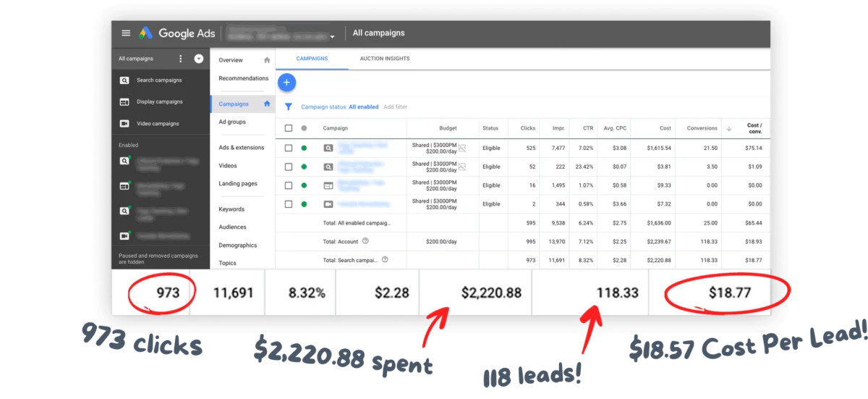The width and height of the screenshot is (868, 399).
Task: Sort by the Cost / conv. column header
Action: click(754, 129)
